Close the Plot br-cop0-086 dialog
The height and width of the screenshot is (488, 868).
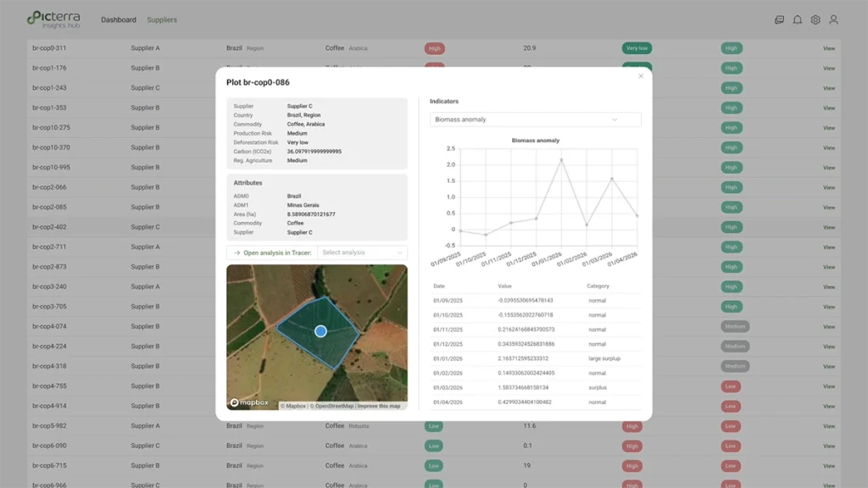(641, 76)
